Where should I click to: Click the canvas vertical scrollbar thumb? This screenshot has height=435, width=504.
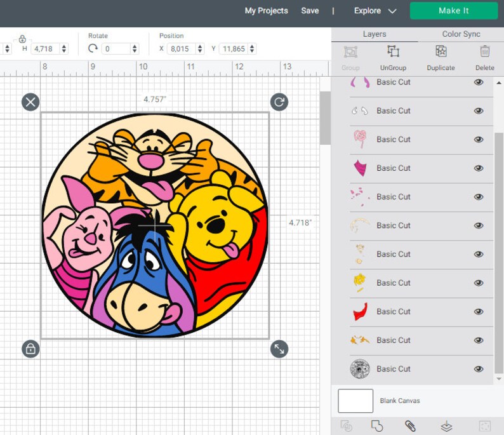325,118
